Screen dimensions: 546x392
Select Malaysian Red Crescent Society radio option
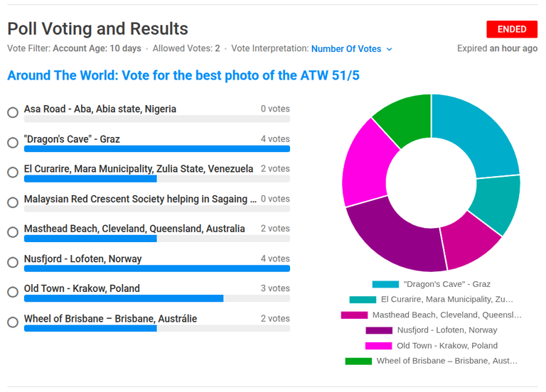(13, 202)
